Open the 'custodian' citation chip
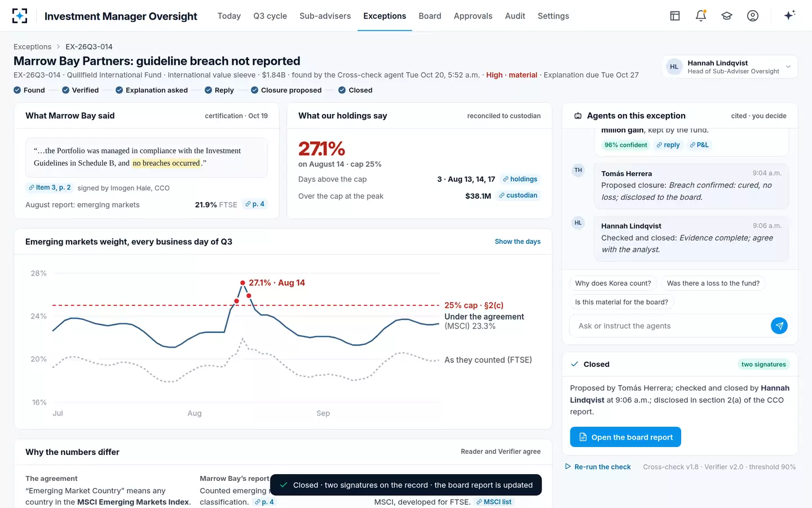 (518, 195)
